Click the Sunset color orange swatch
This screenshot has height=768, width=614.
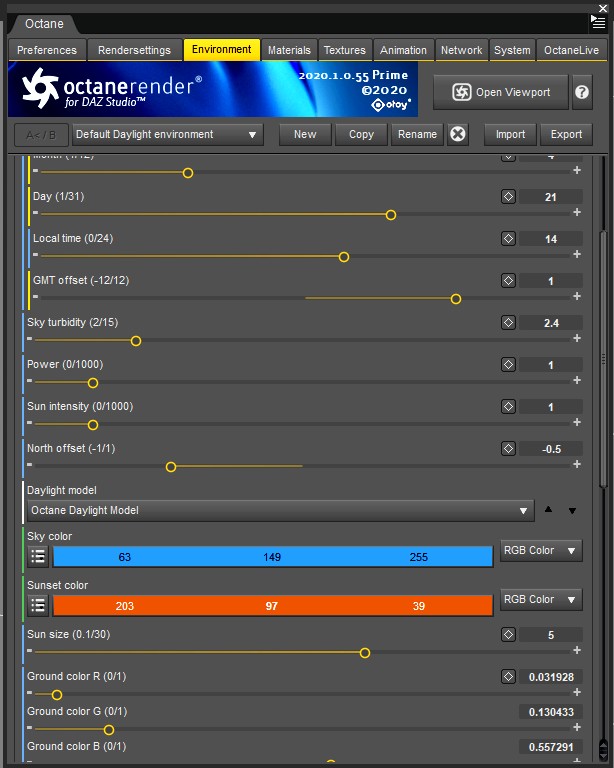coord(272,606)
